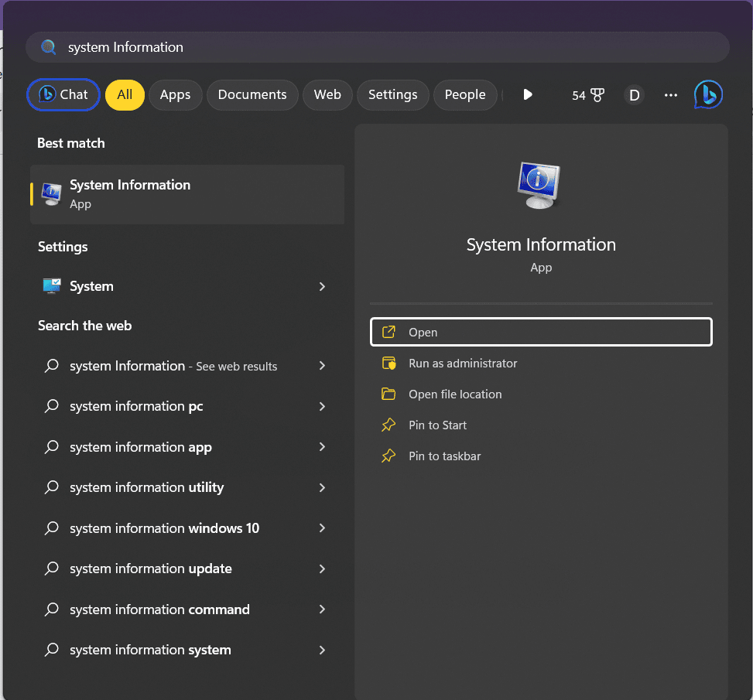
Task: Click the search magnifying glass icon
Action: coord(48,47)
